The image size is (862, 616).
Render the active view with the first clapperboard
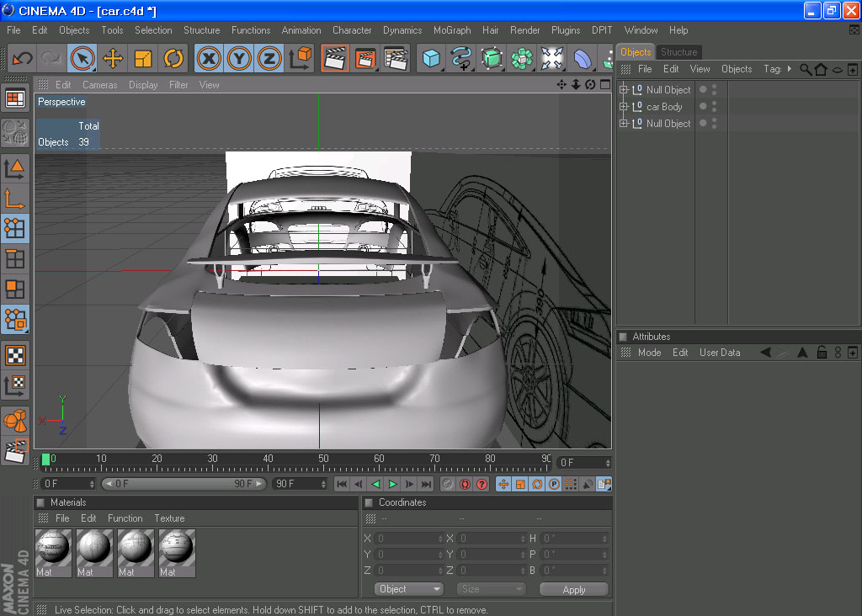point(334,58)
